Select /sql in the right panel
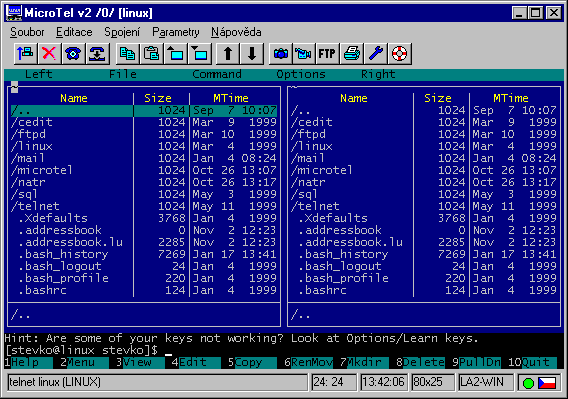Screen dimensions: 568x399 coord(424,194)
